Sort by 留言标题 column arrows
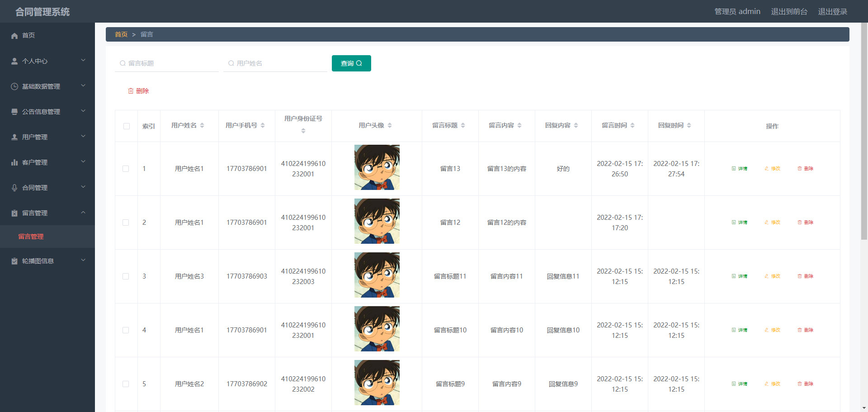This screenshot has height=412, width=868. coord(463,125)
